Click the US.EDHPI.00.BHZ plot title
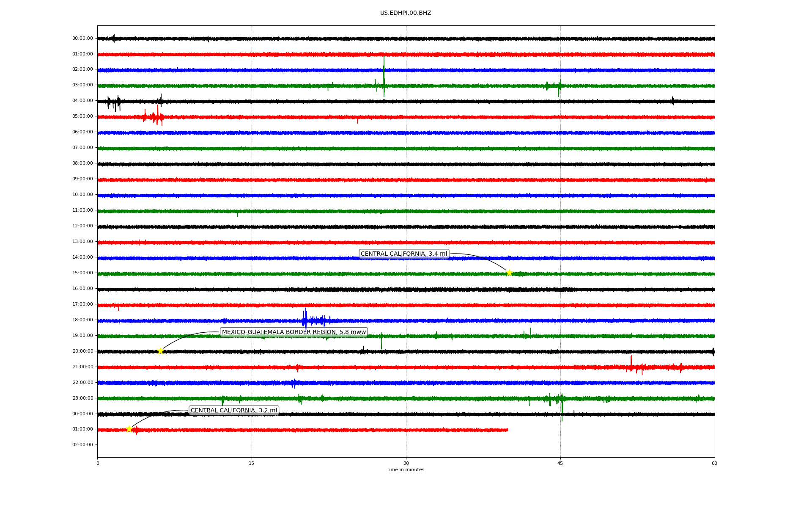Image resolution: width=812 pixels, height=508 pixels. coord(405,13)
